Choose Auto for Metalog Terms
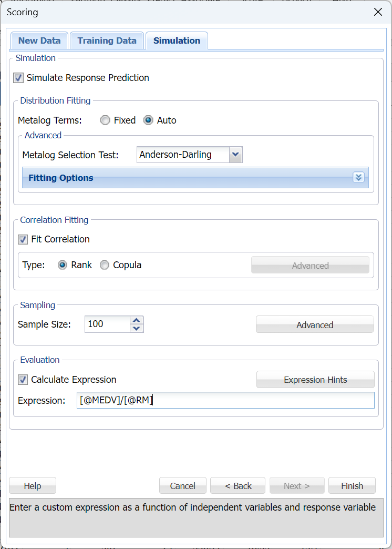 point(149,120)
